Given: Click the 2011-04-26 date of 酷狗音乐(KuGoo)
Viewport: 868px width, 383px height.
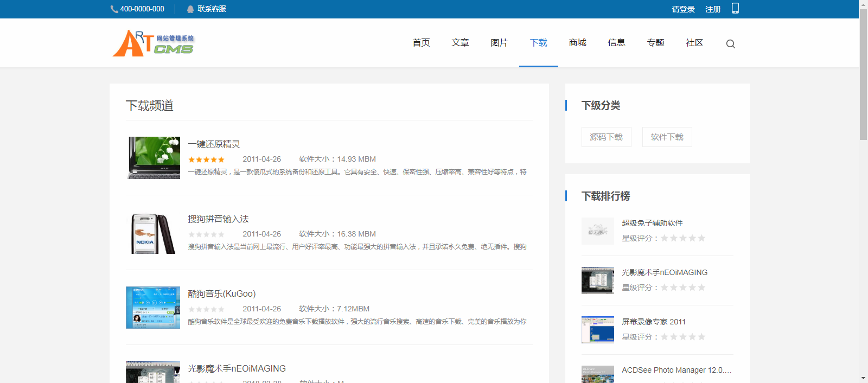Looking at the screenshot, I should [x=262, y=309].
